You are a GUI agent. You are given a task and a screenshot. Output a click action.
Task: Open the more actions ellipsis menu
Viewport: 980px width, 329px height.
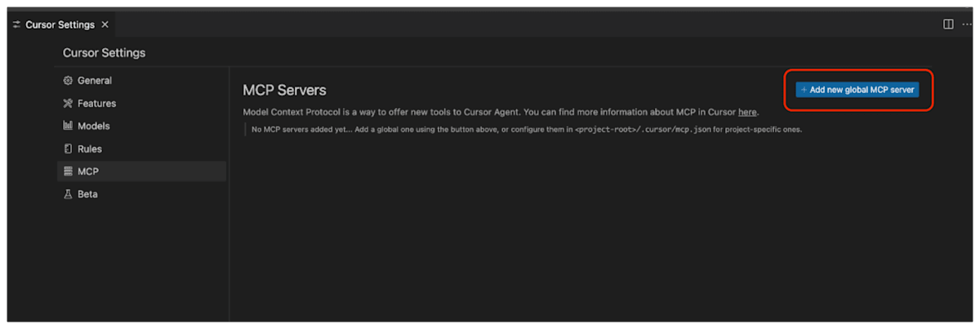(967, 24)
